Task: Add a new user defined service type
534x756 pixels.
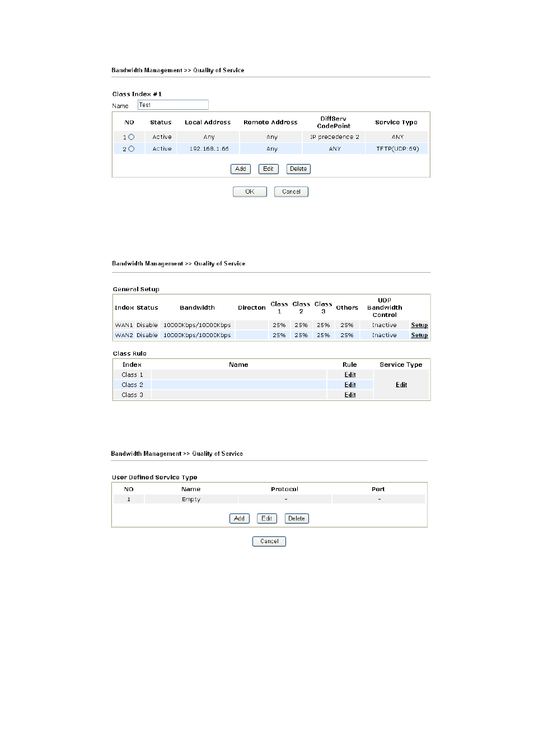Action: click(239, 519)
